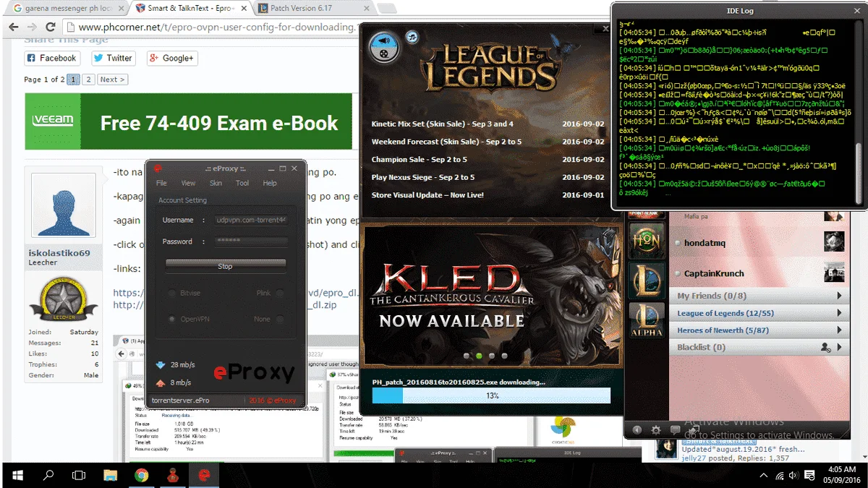Screen dimensions: 868x488
Task: Open Task View on taskbar
Action: coord(79,476)
